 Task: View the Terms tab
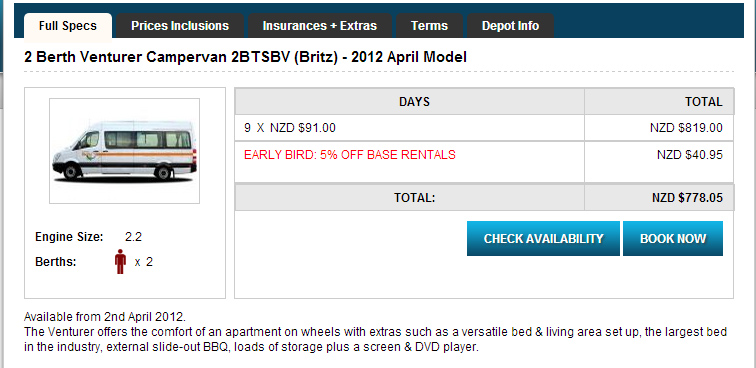point(430,26)
